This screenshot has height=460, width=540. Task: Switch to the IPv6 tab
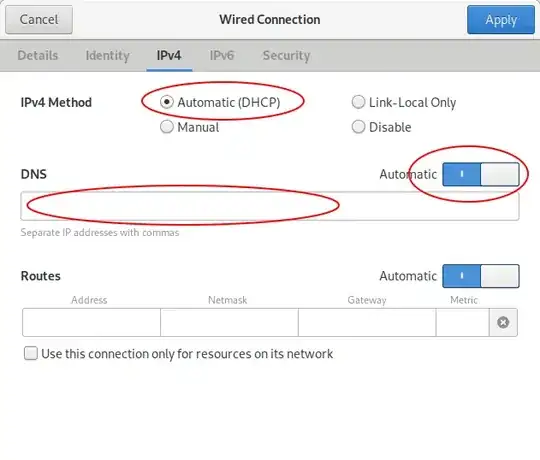tap(222, 55)
